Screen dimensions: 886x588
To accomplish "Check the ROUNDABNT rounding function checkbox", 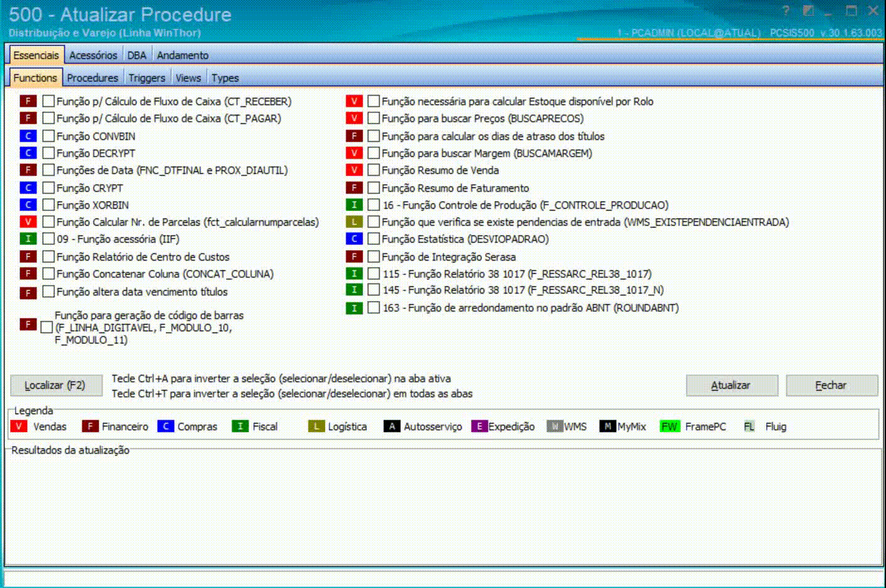I will [x=374, y=308].
